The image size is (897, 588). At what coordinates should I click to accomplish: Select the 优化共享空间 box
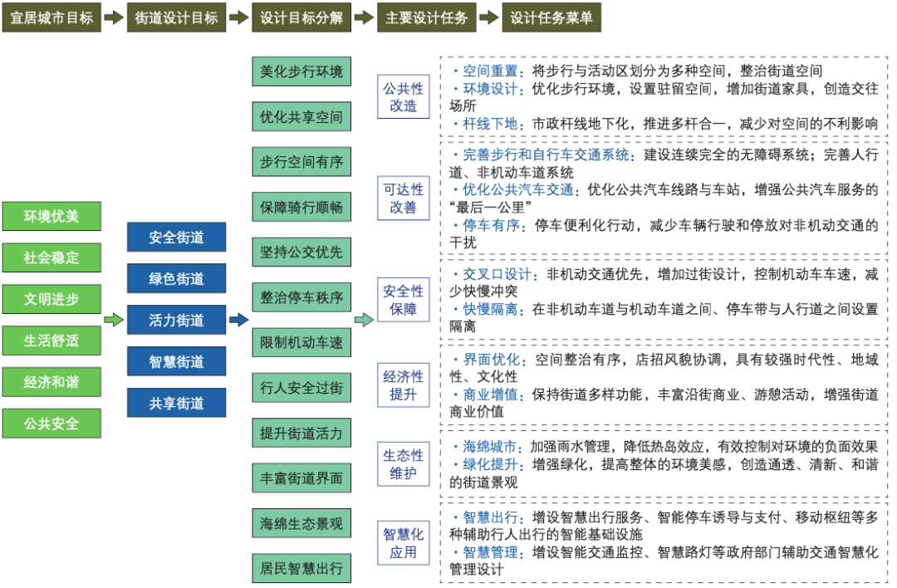pos(301,116)
